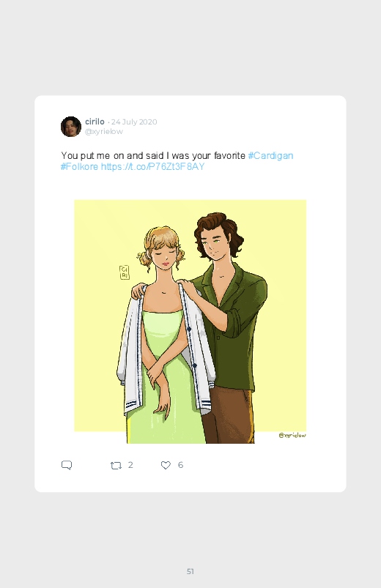Click the #Folkore hashtag
The width and height of the screenshot is (381, 588).
click(80, 166)
